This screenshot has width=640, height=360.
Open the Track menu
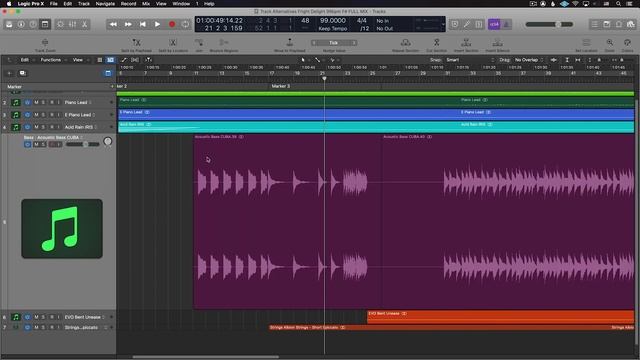pos(84,4)
